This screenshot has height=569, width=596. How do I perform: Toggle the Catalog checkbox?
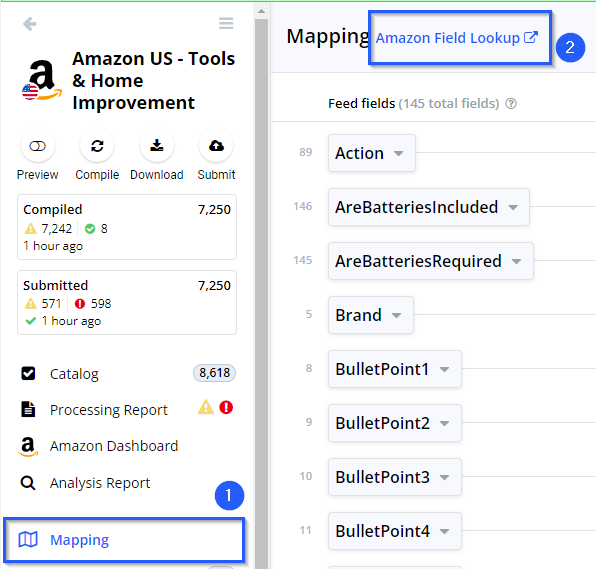pyautogui.click(x=28, y=373)
